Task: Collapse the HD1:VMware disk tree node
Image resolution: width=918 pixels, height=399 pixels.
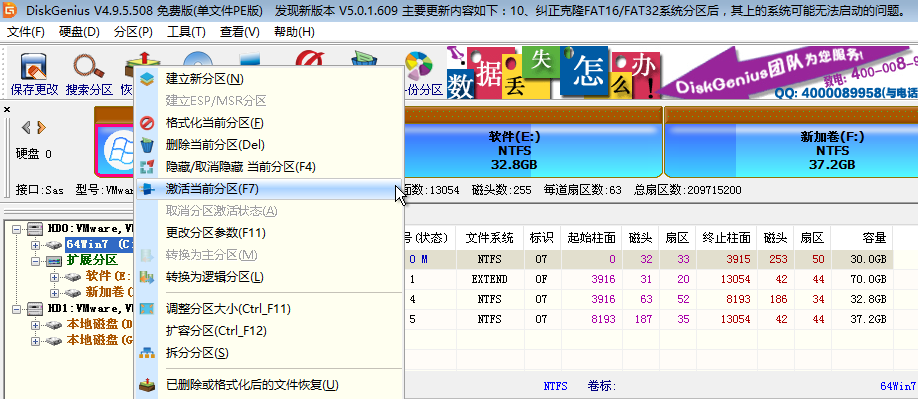Action: [x=17, y=308]
